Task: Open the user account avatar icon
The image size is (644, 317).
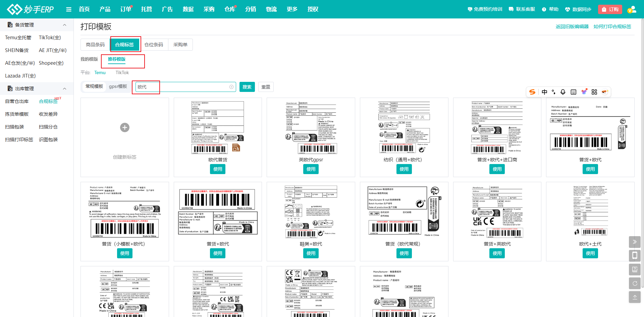Action: tap(632, 9)
